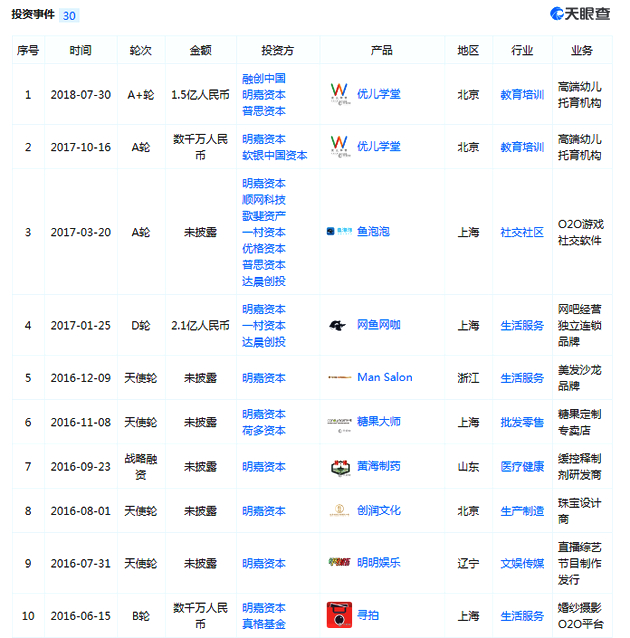Click investor 一村资本 in row 4
The image size is (630, 638).
click(x=264, y=325)
